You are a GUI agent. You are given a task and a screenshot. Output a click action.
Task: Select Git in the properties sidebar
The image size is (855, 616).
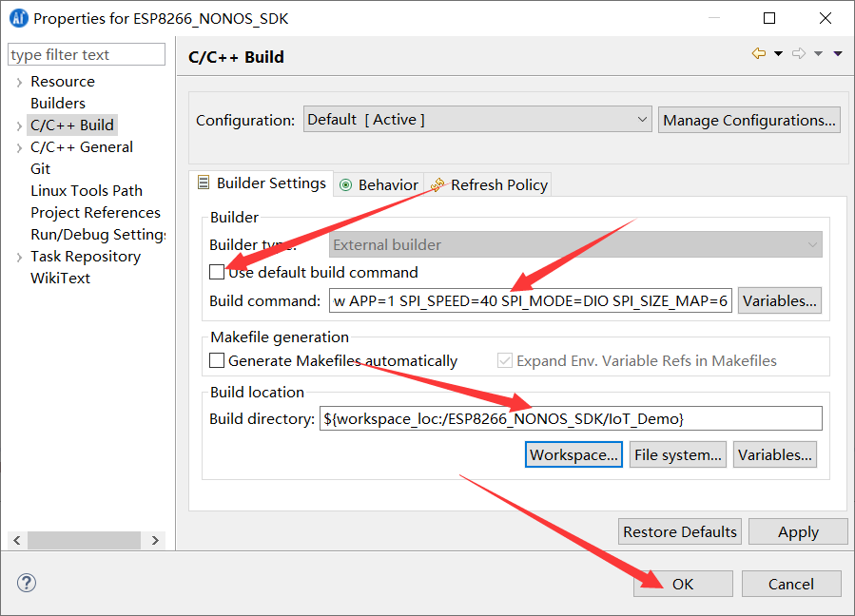(41, 168)
